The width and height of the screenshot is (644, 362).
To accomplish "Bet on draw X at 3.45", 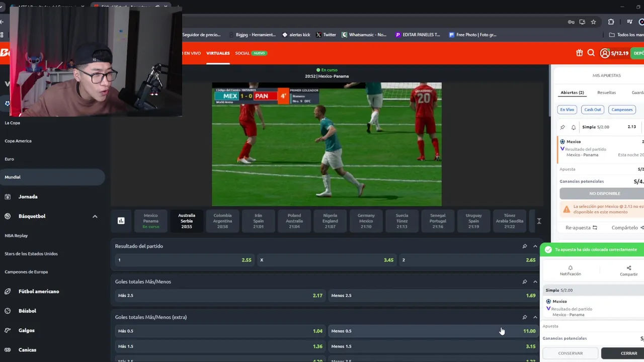I will pos(327,260).
